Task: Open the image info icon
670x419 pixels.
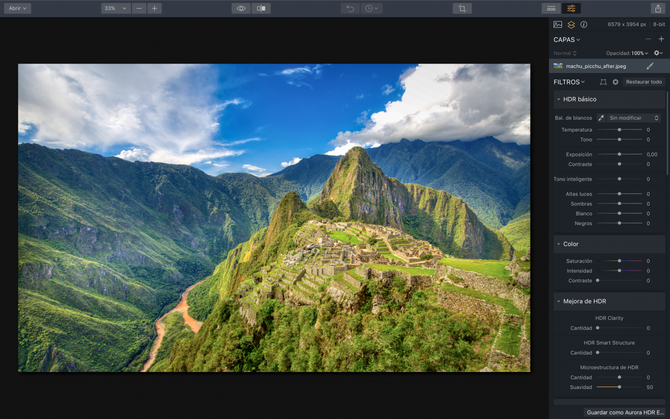Action: [x=584, y=24]
